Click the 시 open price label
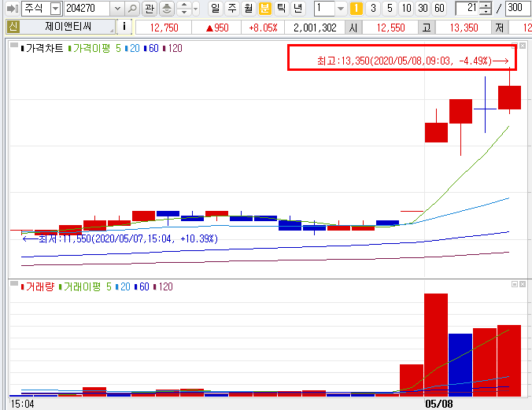Screen dimensions: 532x410 pos(353,28)
